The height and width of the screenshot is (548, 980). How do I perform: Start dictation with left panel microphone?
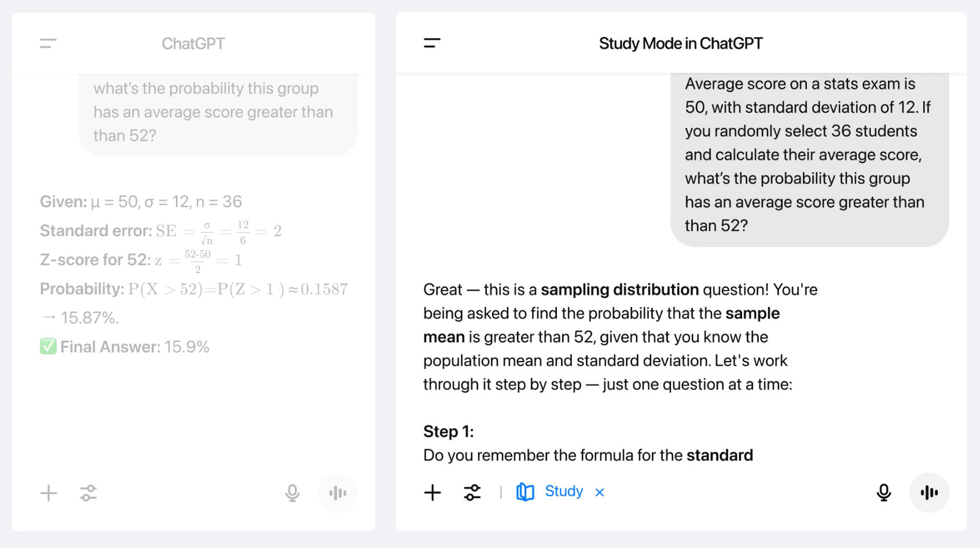[292, 493]
